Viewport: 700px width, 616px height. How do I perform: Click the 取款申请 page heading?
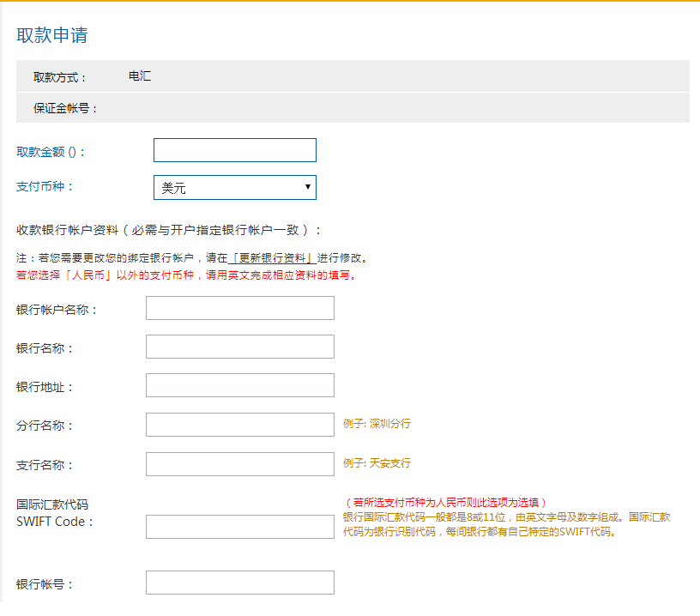click(51, 35)
